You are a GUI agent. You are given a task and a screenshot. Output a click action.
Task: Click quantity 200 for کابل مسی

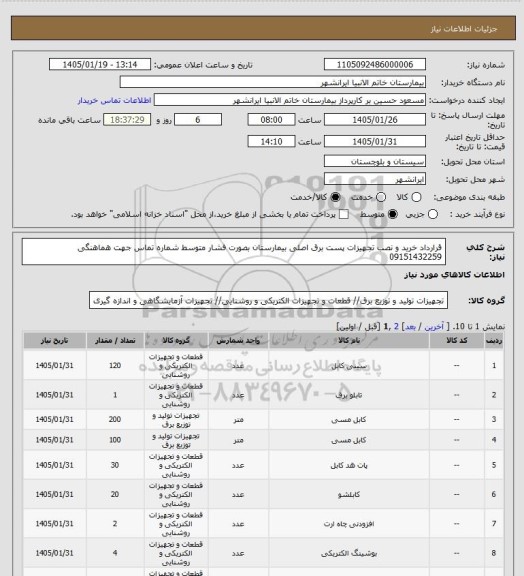[115, 419]
